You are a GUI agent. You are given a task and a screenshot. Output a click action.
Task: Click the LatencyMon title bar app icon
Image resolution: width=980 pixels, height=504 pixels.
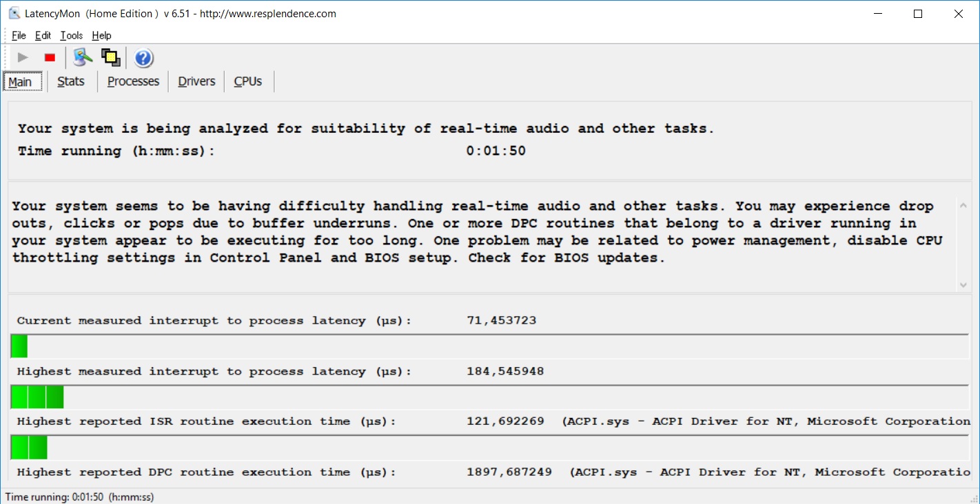pyautogui.click(x=14, y=14)
